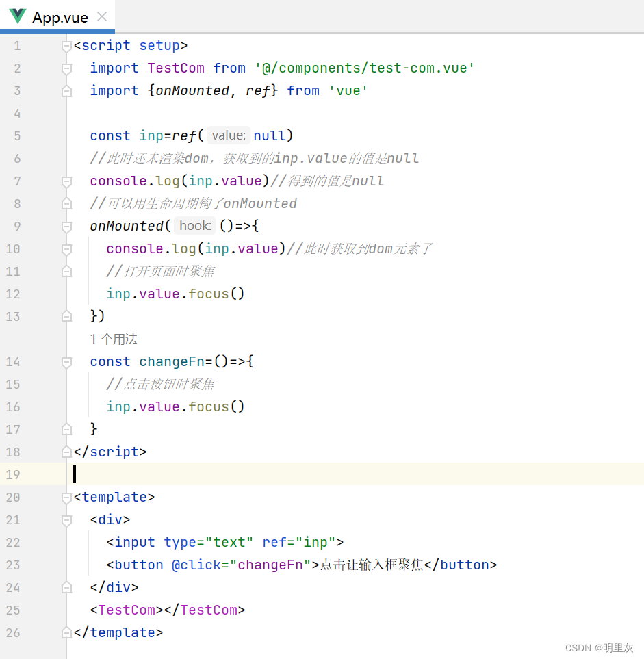This screenshot has width=644, height=659.
Task: Click the Vue logo icon on the App.vue tab
Action: click(x=17, y=15)
